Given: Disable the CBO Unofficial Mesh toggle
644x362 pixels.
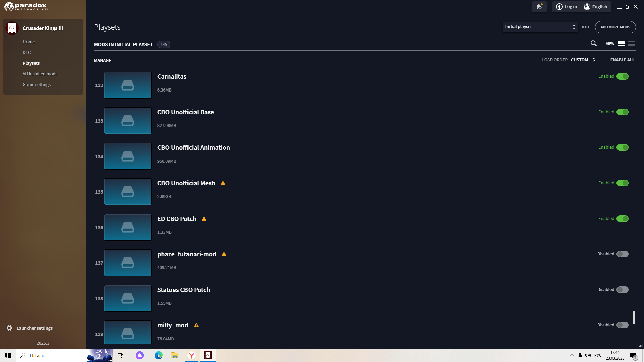Looking at the screenshot, I should tap(623, 183).
